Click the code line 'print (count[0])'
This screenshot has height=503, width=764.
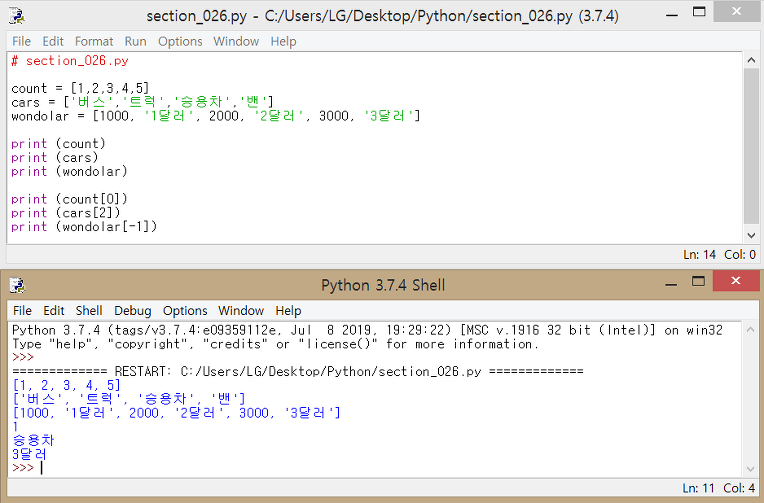tap(69, 199)
